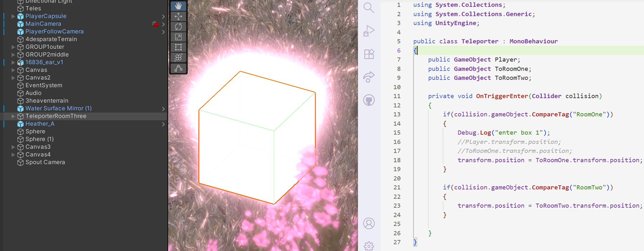Select the Rect transform tool

pyautogui.click(x=178, y=47)
